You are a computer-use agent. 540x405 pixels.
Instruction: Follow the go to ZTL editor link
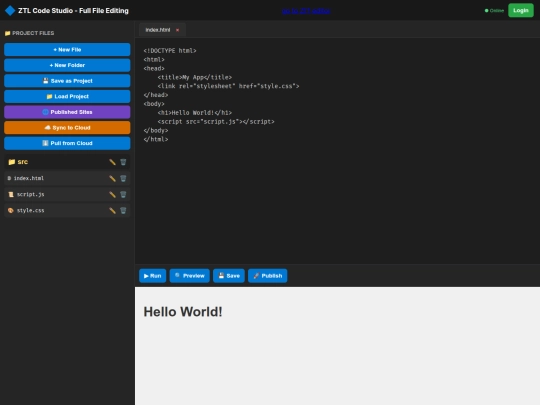pos(306,11)
